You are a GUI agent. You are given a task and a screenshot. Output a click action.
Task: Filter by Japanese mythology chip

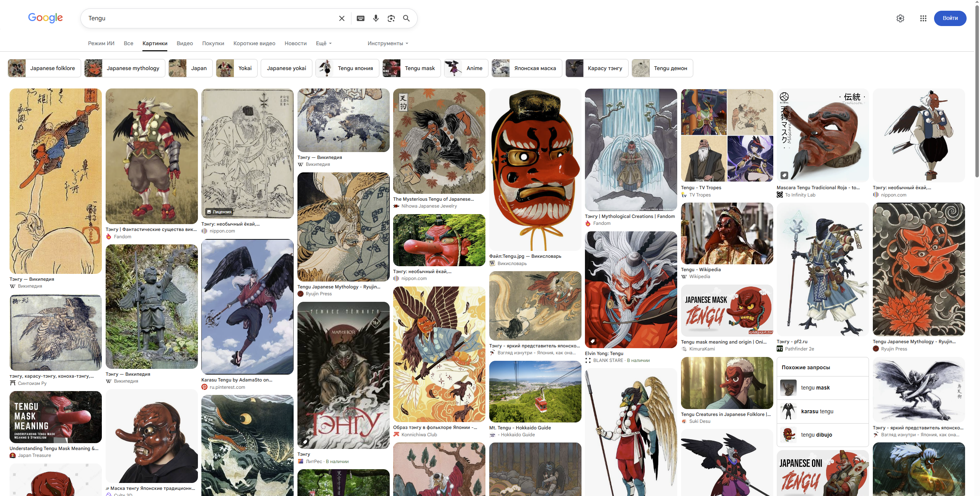coord(125,68)
